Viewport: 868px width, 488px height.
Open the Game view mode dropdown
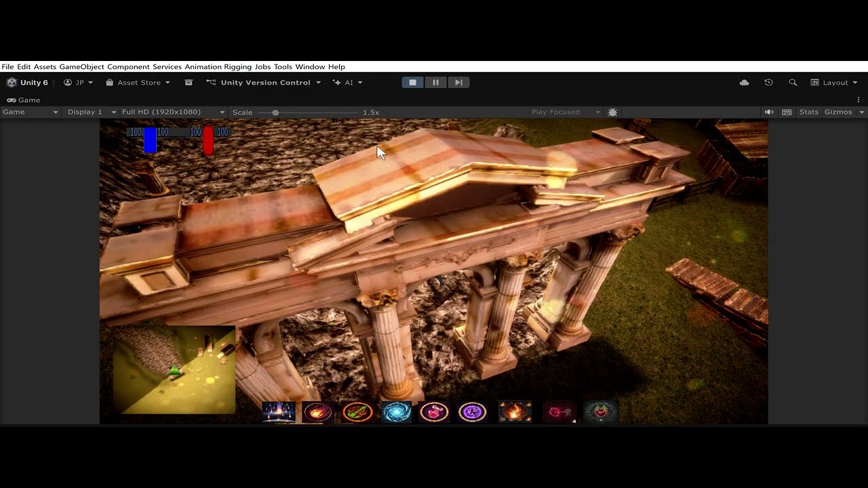(x=31, y=112)
